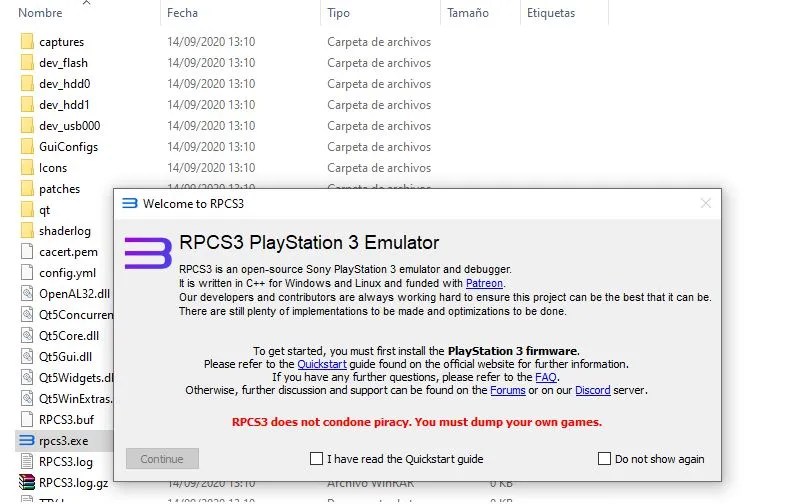Viewport: 787px width, 504px height.
Task: Click the Qt5WinExtras dll file icon
Action: coord(27,399)
